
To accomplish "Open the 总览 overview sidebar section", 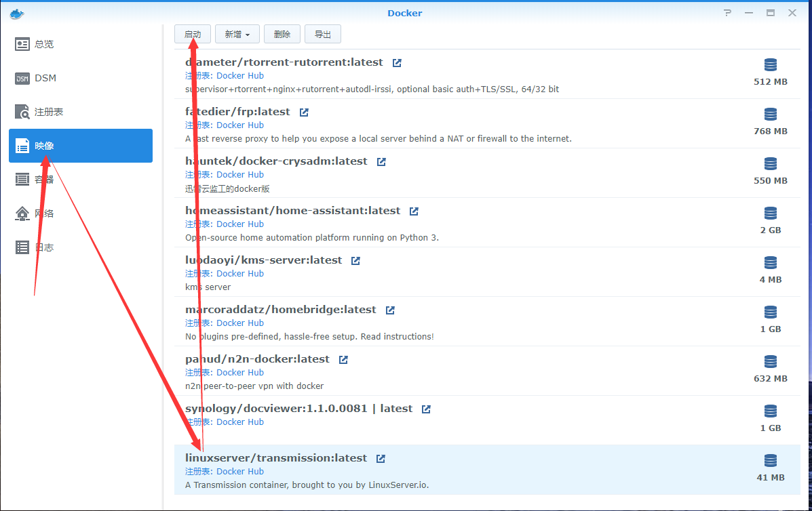I will click(81, 44).
